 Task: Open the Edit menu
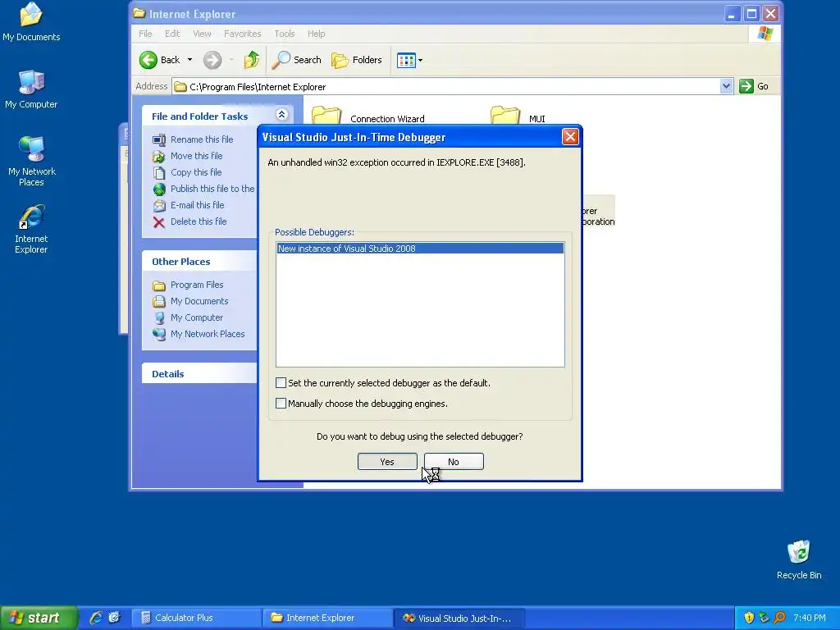(172, 34)
